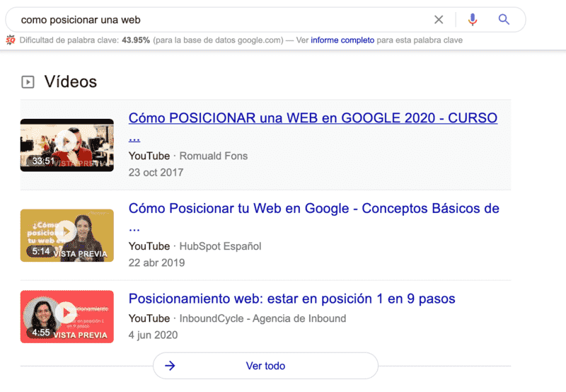Click the arrow icon in Ver todo
Viewport: 566px width, 392px height.
(x=170, y=366)
